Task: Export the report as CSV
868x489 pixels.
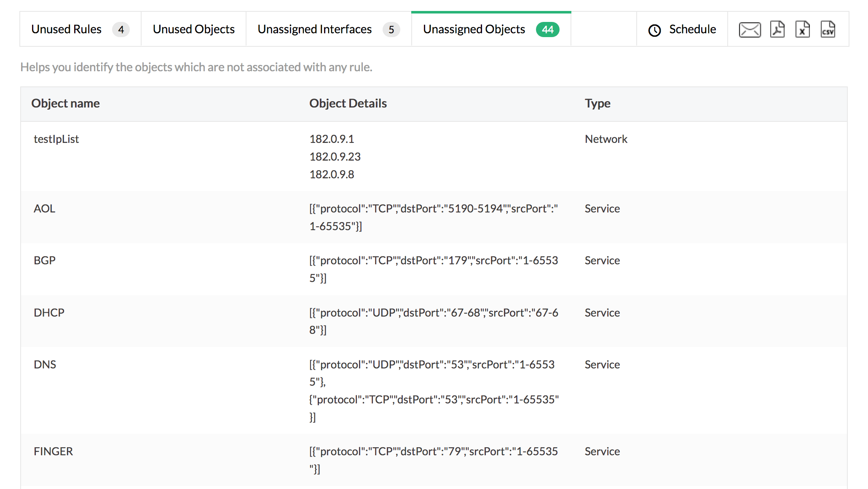Action: tap(828, 29)
